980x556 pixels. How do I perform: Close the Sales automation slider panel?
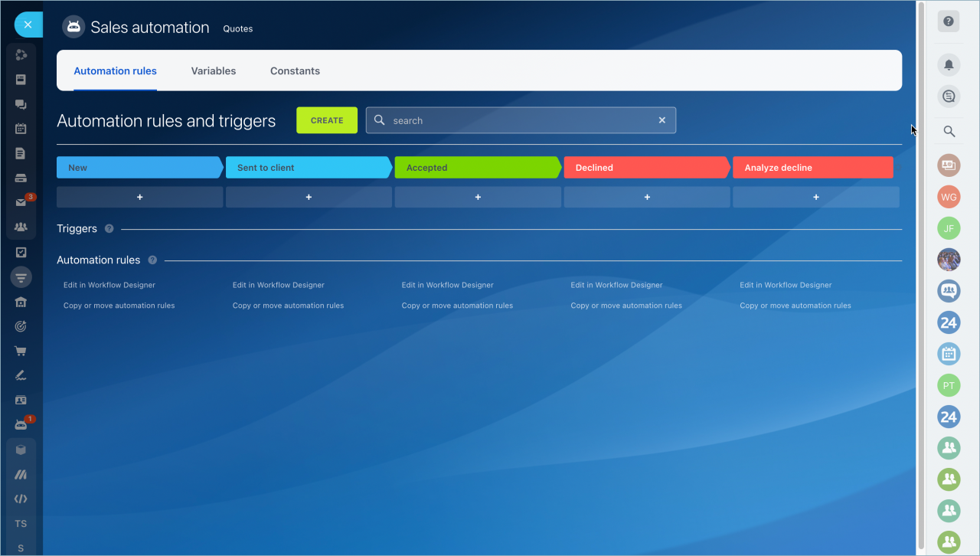point(28,25)
